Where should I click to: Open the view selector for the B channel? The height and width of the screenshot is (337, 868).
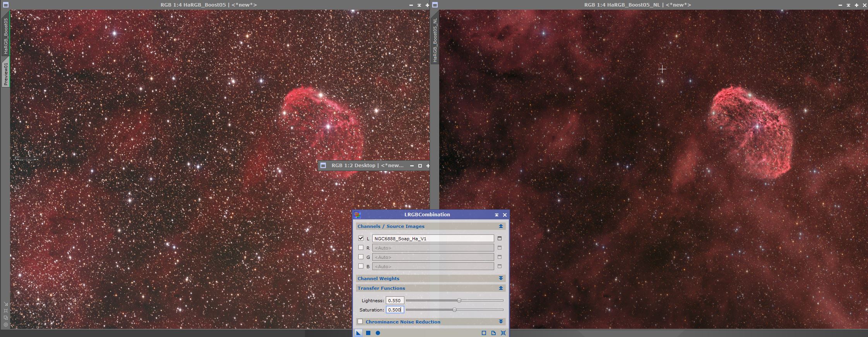500,266
